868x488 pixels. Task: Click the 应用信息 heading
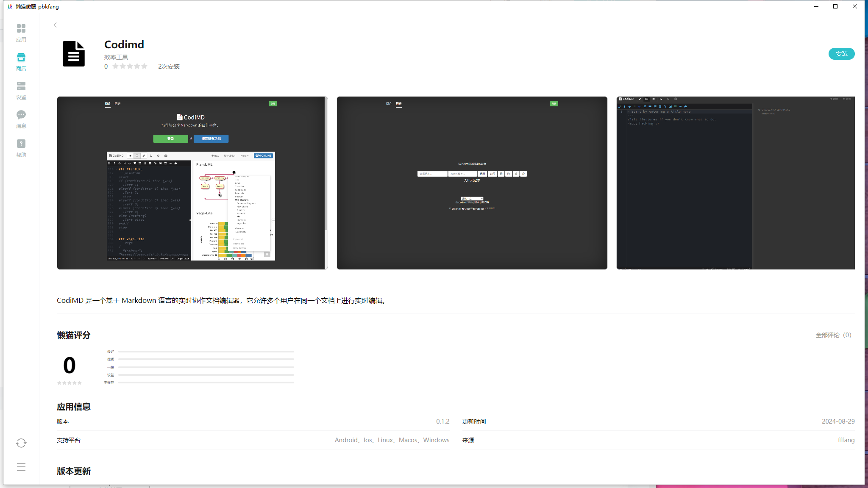pyautogui.click(x=74, y=407)
